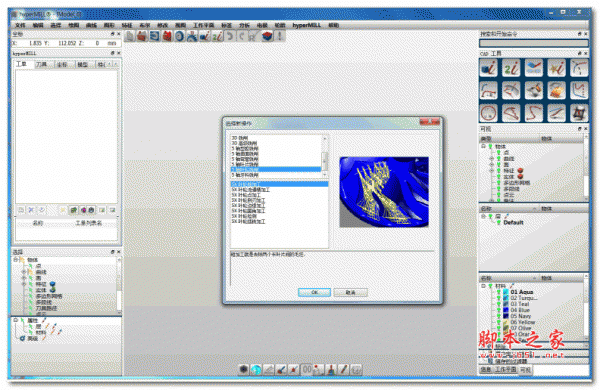The height and width of the screenshot is (390, 600).
Task: Toggle visibility bulb of 03 Teal material
Action: click(499, 304)
